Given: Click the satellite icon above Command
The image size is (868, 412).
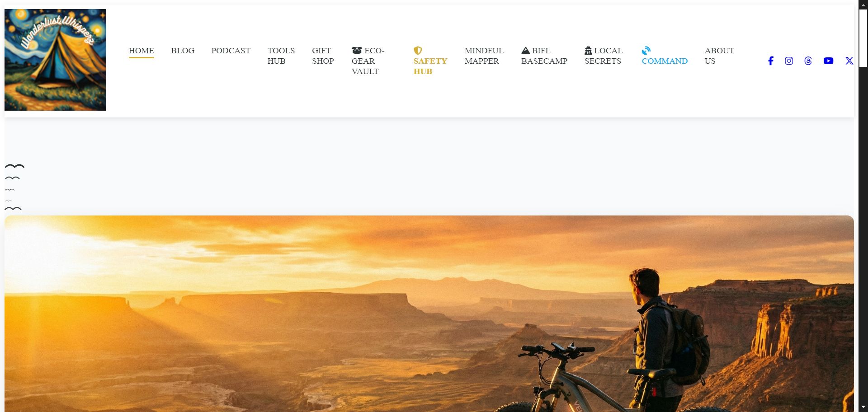Looking at the screenshot, I should pyautogui.click(x=646, y=51).
